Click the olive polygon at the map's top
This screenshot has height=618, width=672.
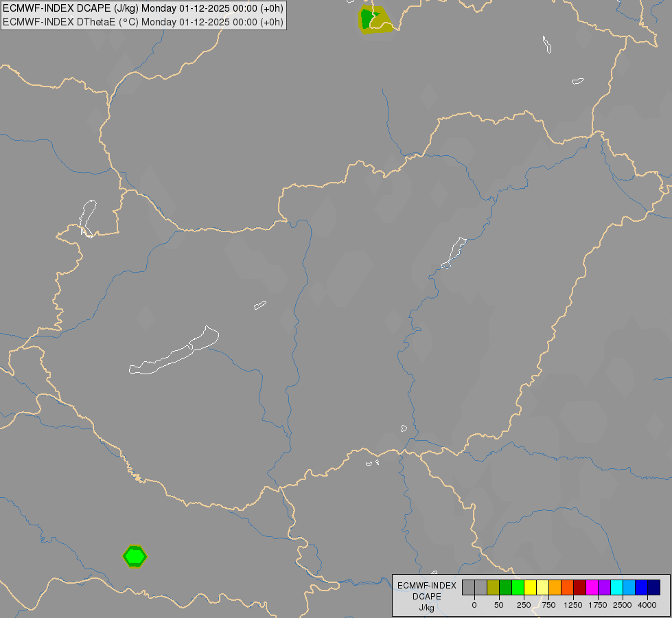pos(375,20)
